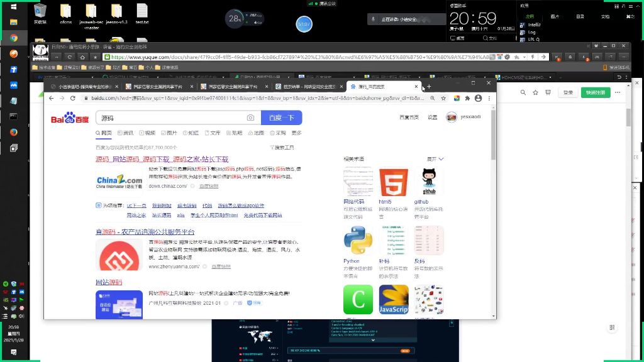Open the 地图 search tab
The image size is (644, 362).
pos(257,133)
